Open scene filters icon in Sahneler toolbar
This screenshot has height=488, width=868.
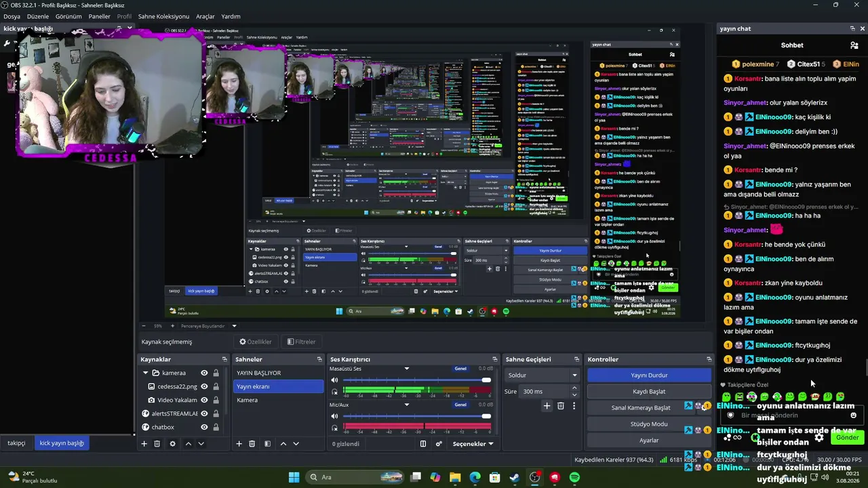click(x=267, y=444)
